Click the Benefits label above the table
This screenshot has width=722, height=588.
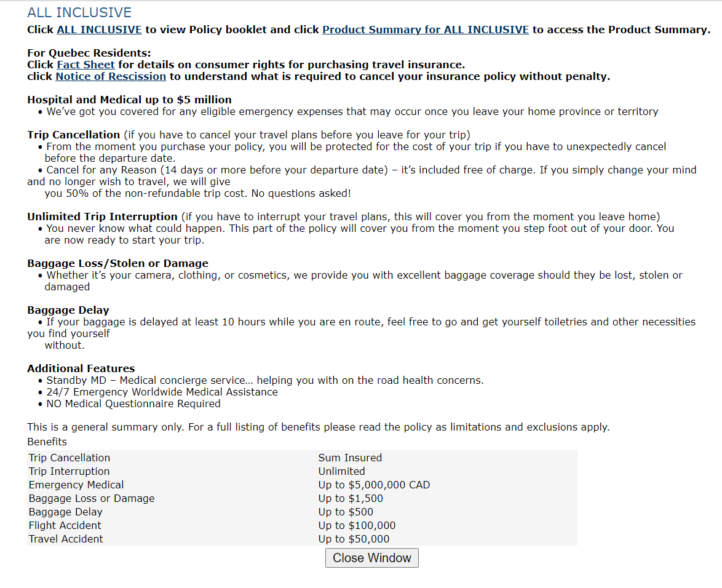click(47, 442)
